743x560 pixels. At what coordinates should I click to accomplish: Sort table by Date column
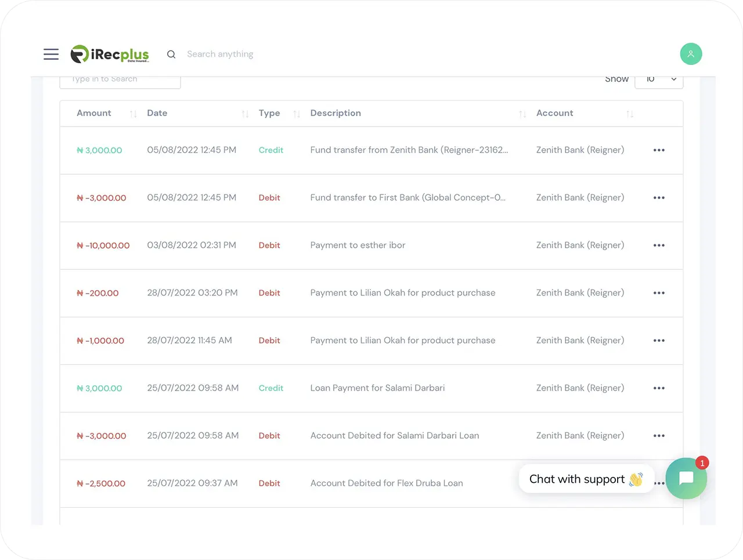pyautogui.click(x=245, y=114)
